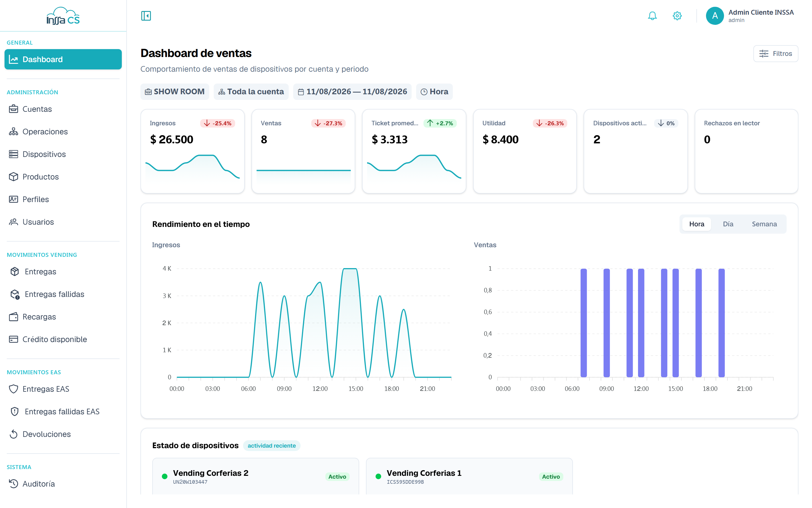The height and width of the screenshot is (508, 812).
Task: Click the -25.4% Ingresos change badge
Action: [218, 123]
